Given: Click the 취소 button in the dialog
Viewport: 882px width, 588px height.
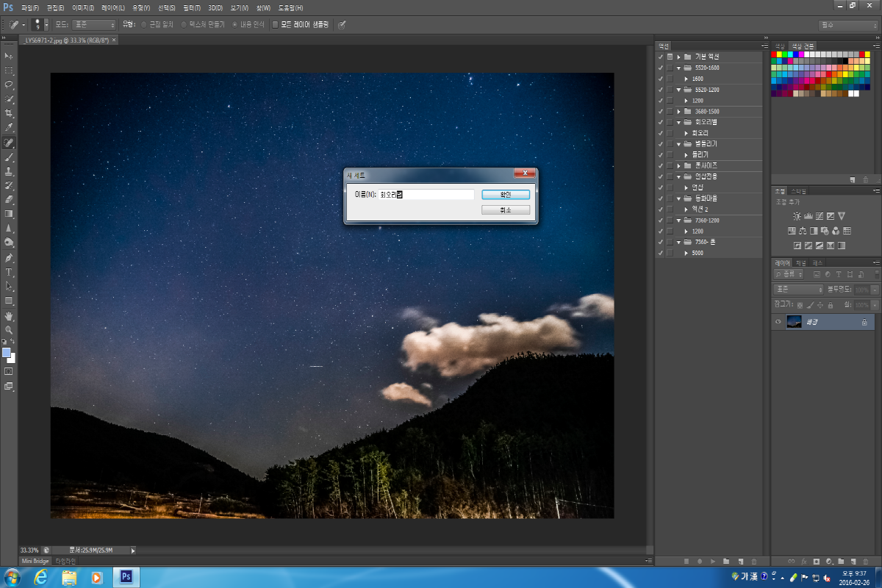Looking at the screenshot, I should point(505,209).
